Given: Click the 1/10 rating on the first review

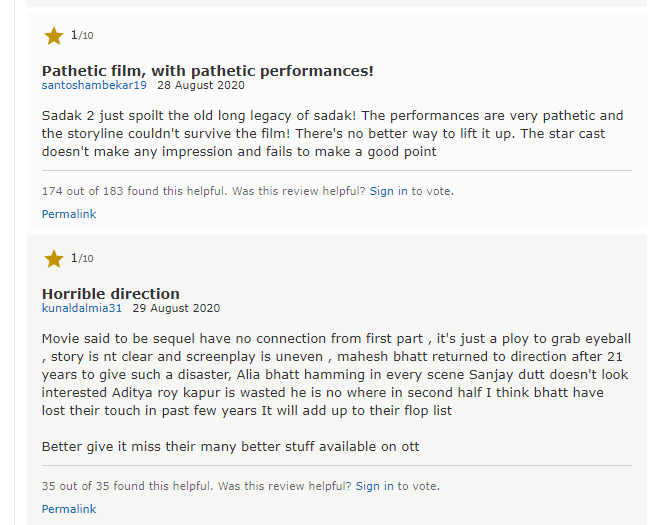Looking at the screenshot, I should point(82,36).
